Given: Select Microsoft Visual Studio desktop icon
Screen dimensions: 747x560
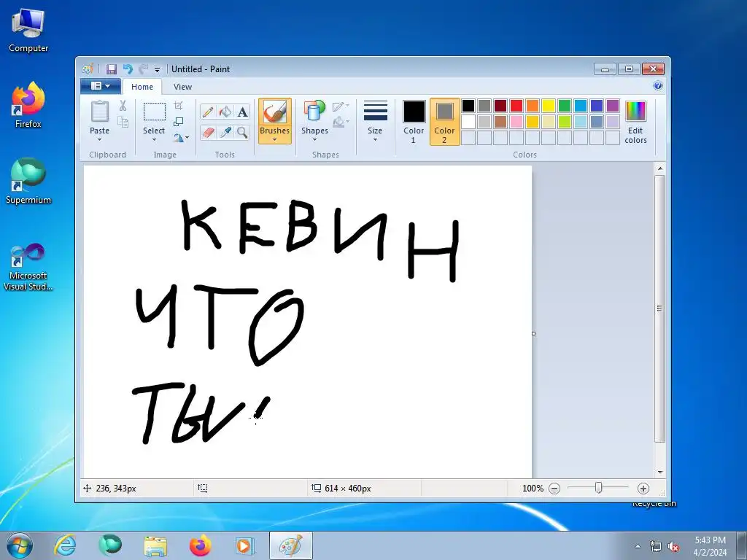Looking at the screenshot, I should tap(28, 267).
